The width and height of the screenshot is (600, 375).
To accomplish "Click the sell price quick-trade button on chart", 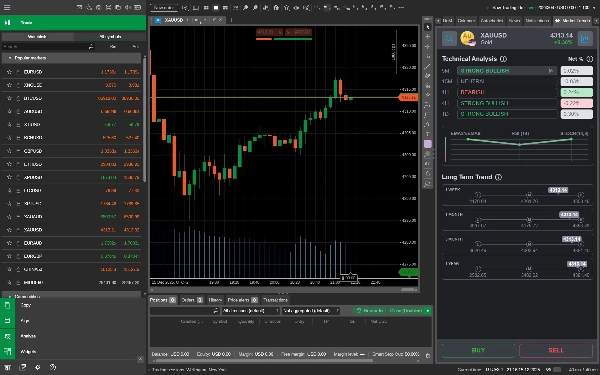I will pyautogui.click(x=269, y=32).
